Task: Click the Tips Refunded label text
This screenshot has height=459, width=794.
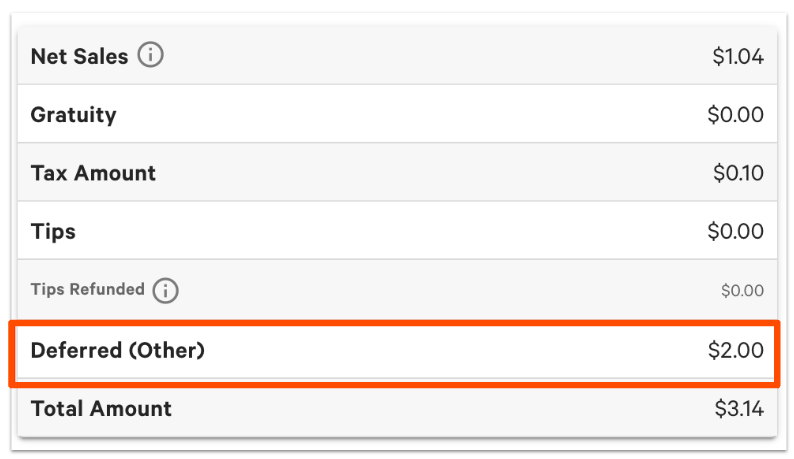Action: 87,290
